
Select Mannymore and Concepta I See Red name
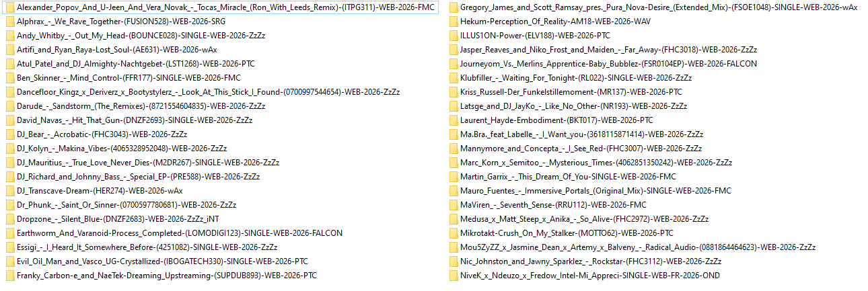[581, 149]
